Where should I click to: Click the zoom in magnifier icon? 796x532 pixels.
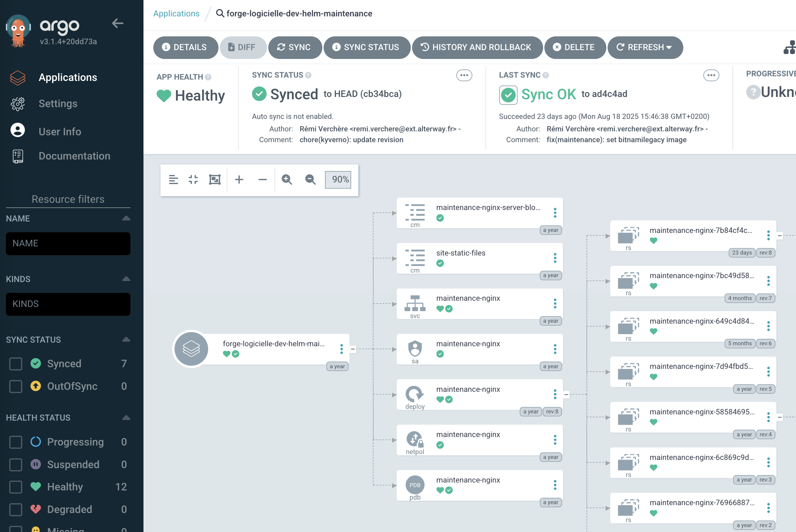coord(287,180)
